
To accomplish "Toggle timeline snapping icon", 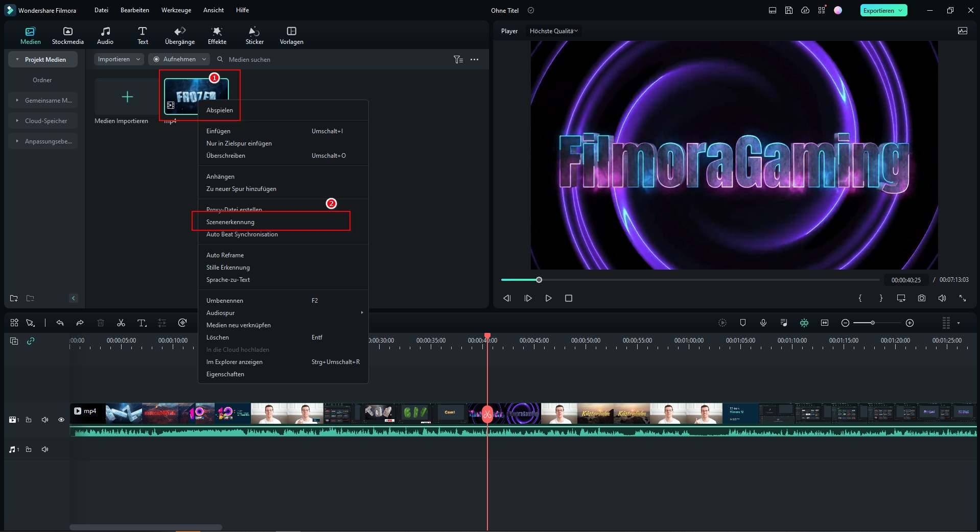I will tap(804, 323).
